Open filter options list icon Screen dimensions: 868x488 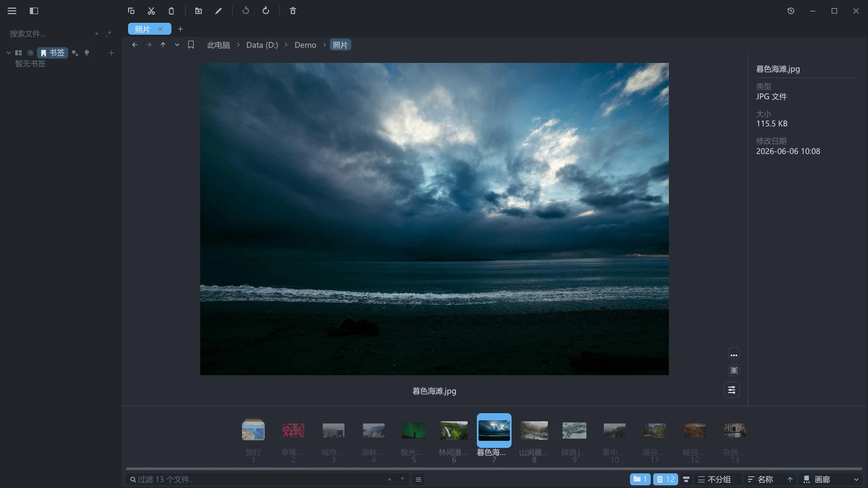pos(418,479)
